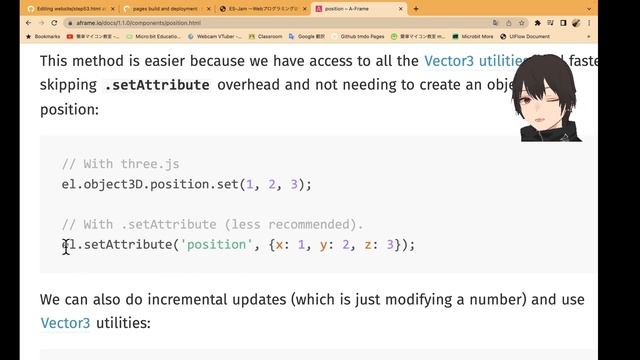Viewport: 640px width, 360px height.
Task: Bookmark this page with the star icon
Action: point(521,23)
